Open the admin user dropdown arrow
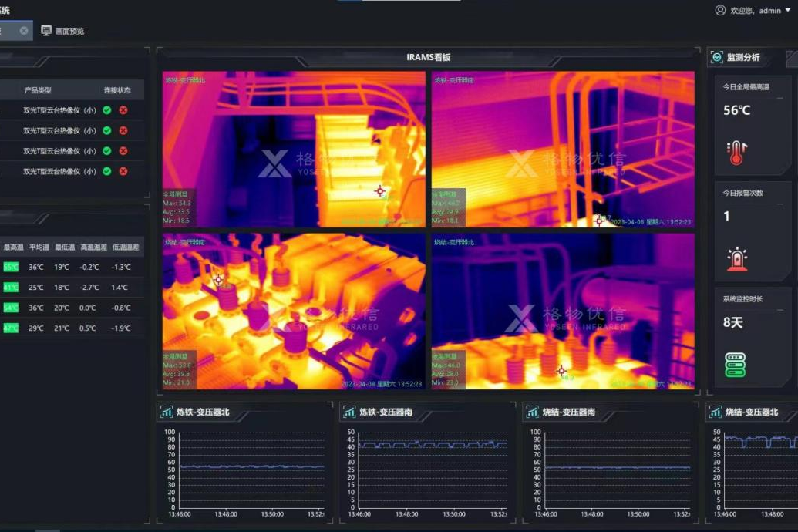This screenshot has width=798, height=532. (788, 11)
